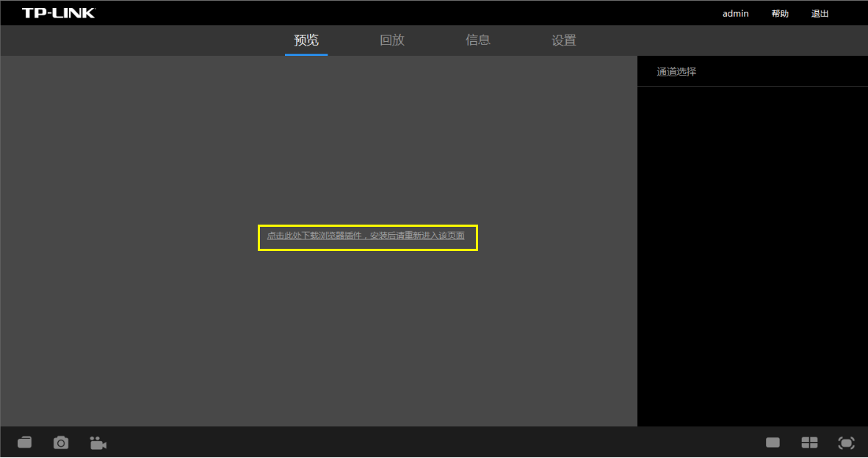The width and height of the screenshot is (868, 458).
Task: Start recording with the camcorder icon
Action: pos(98,442)
